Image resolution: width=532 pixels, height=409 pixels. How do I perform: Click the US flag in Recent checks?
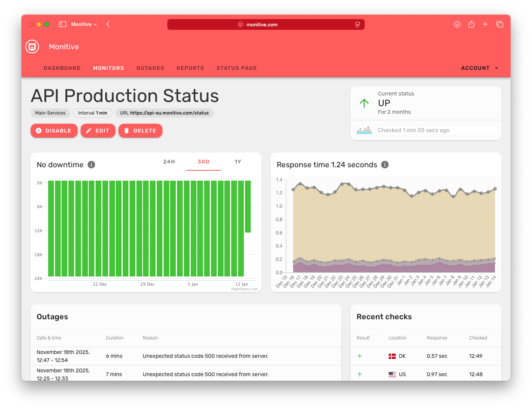click(392, 374)
